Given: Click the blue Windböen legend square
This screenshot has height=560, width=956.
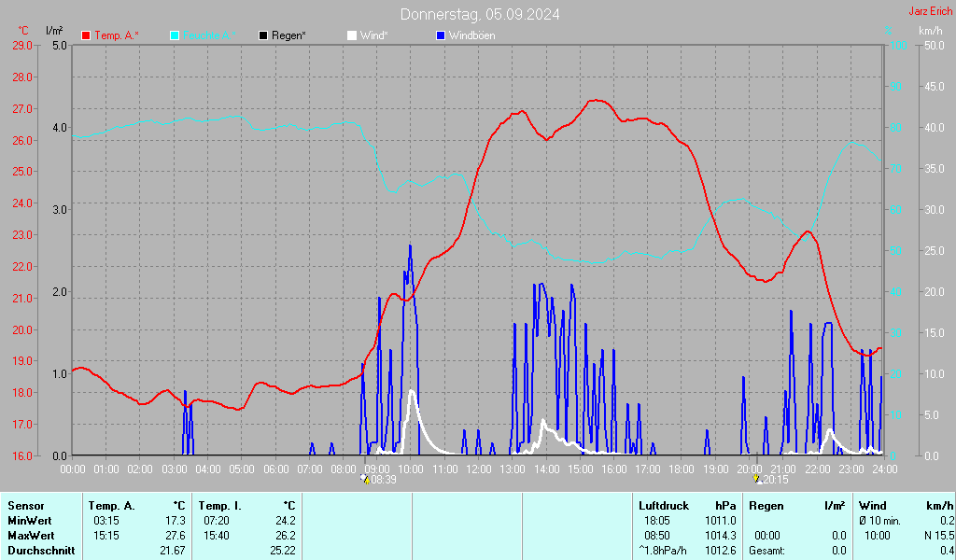Looking at the screenshot, I should [441, 35].
